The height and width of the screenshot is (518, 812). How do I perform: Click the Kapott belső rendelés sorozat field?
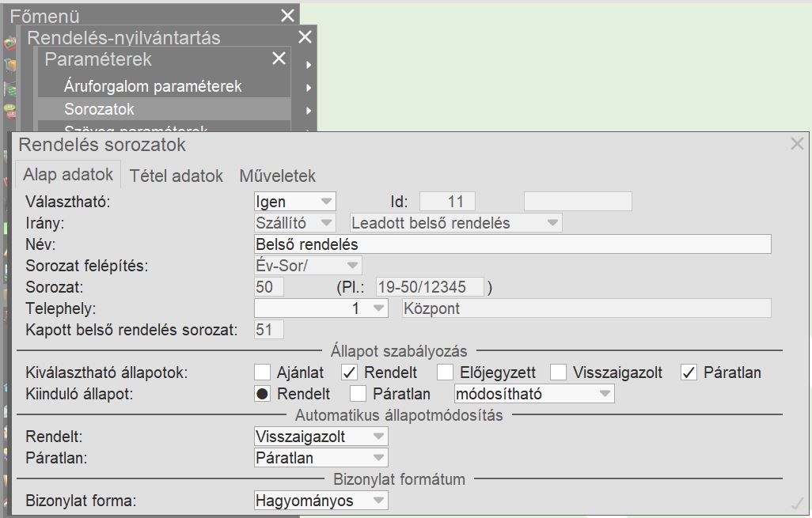(x=269, y=330)
